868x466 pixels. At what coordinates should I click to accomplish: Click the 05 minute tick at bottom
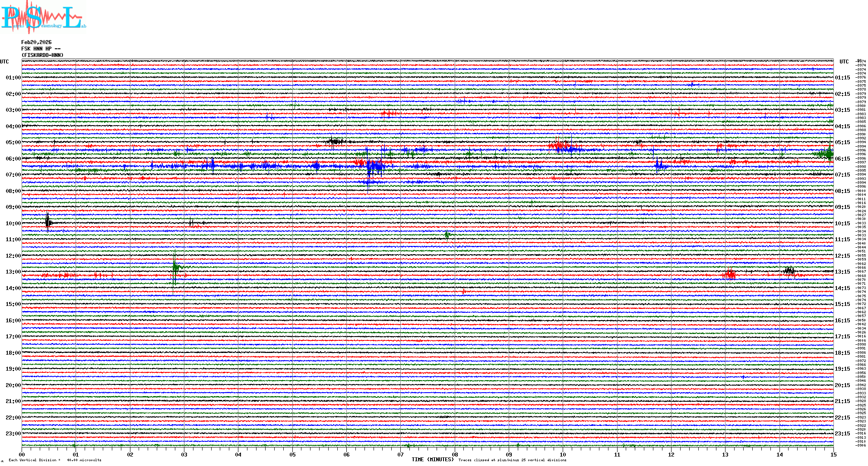tap(292, 454)
